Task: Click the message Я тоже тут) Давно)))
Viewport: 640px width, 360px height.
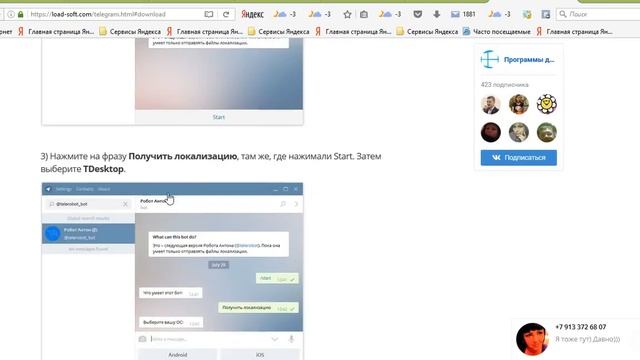Action: coord(587,339)
